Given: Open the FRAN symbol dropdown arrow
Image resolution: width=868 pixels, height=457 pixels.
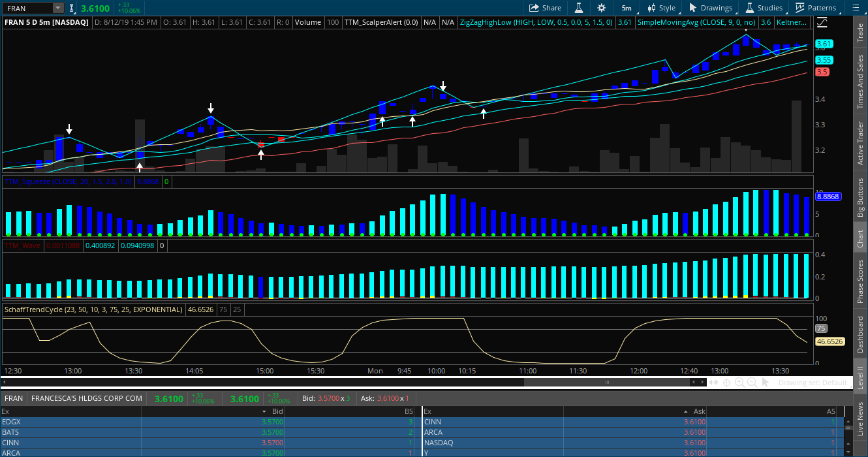Looking at the screenshot, I should click(57, 8).
